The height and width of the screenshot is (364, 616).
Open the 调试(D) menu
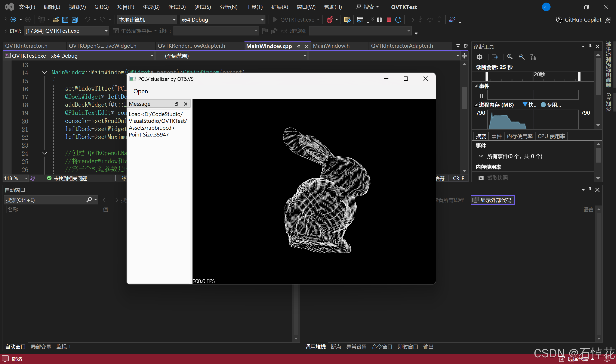point(176,7)
